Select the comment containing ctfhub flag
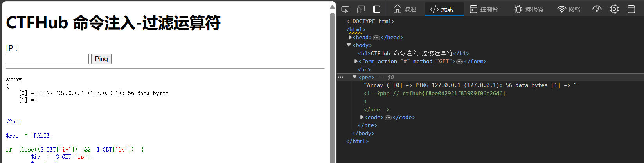 tap(435, 93)
